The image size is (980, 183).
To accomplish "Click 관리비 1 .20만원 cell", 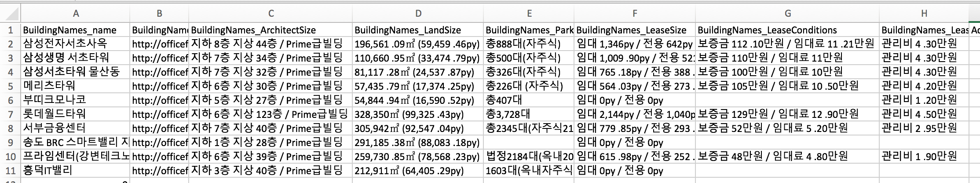I will coord(924,100).
